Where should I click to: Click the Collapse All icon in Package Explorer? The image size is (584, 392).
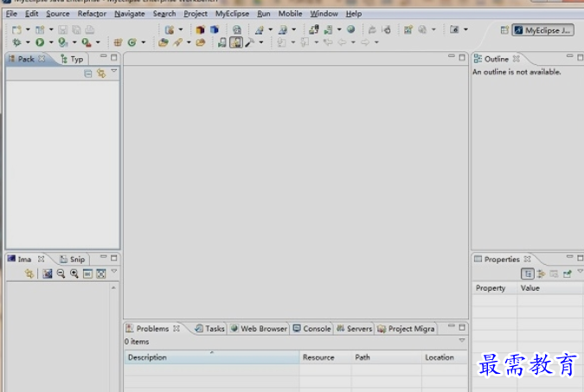coord(88,74)
